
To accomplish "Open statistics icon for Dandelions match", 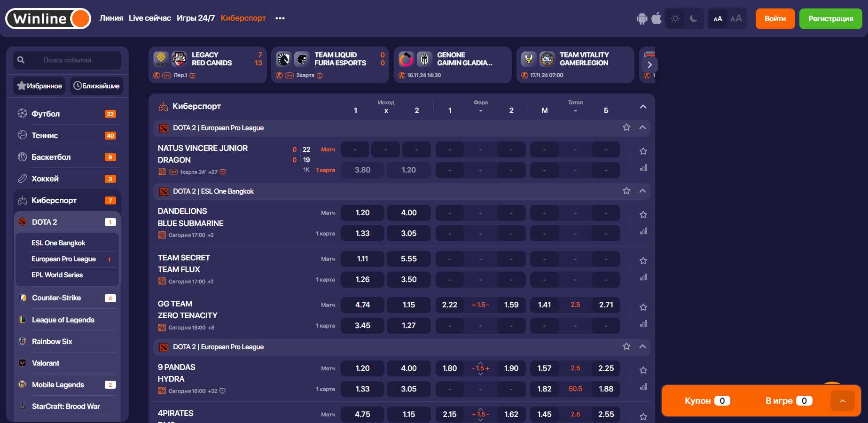I will [x=643, y=231].
